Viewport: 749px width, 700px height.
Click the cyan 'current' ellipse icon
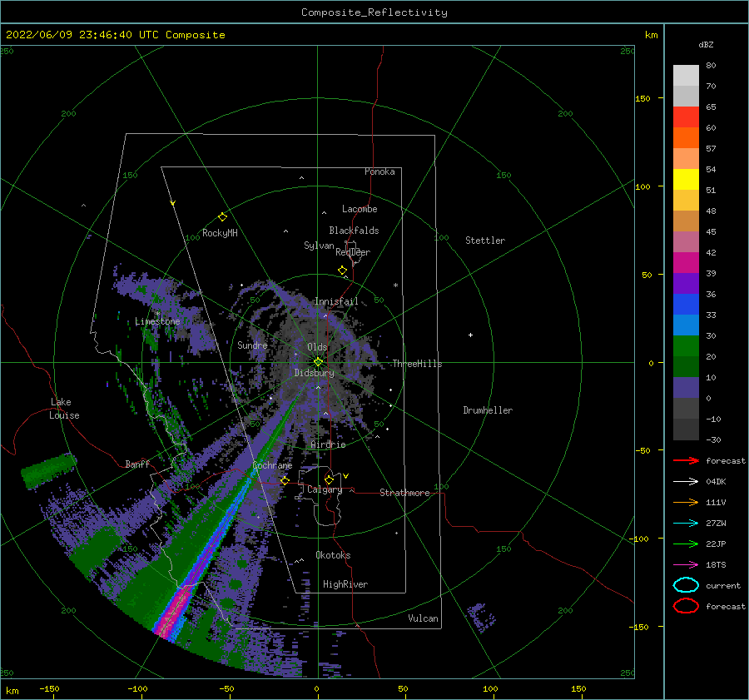686,585
